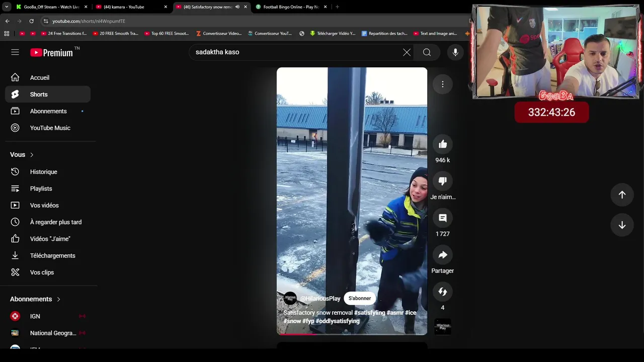
Task: Open Vos vidéos in the sidebar
Action: 48,205
